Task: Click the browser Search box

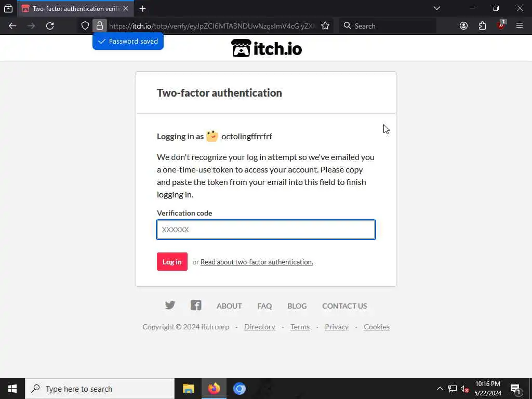Action: pyautogui.click(x=388, y=26)
